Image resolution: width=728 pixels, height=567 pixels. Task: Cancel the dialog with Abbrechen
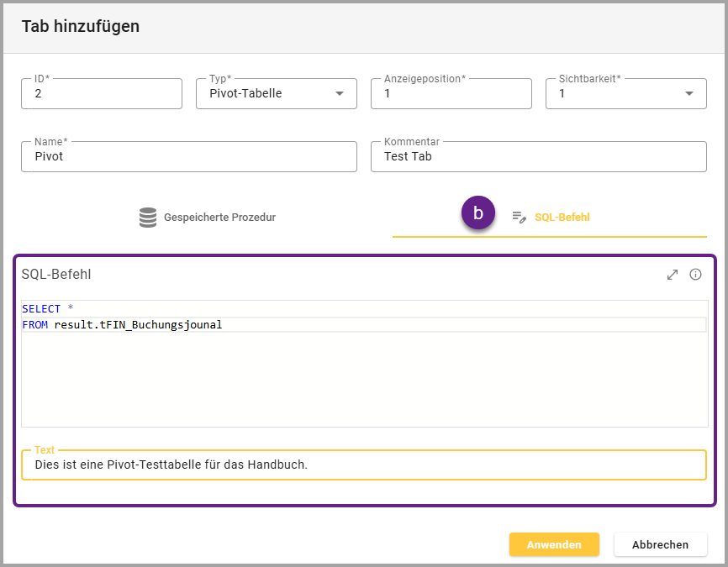660,544
